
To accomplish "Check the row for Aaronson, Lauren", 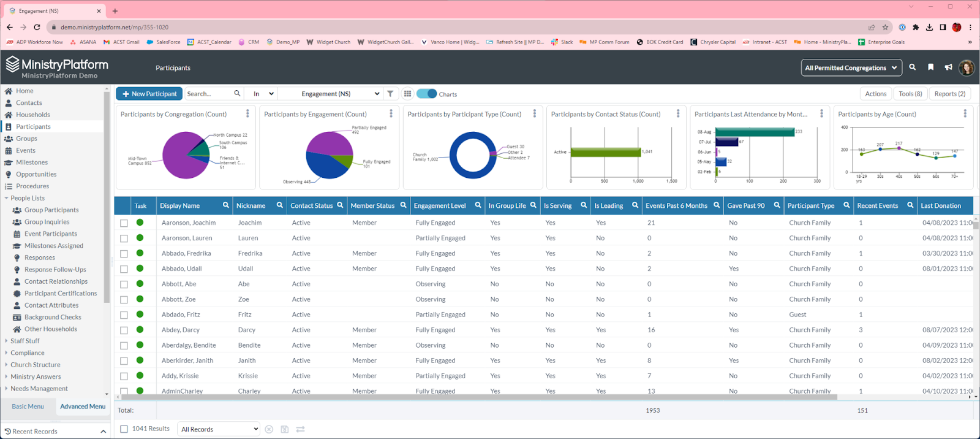I will click(124, 239).
